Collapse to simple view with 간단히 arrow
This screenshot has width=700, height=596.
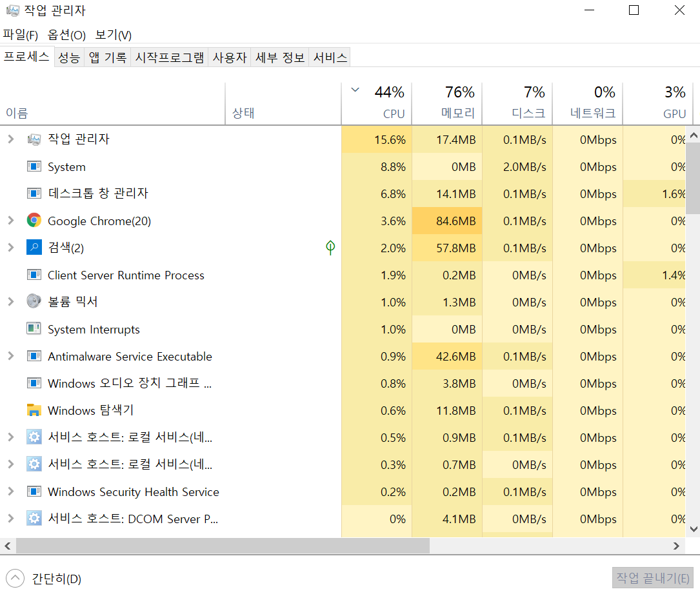tap(15, 579)
